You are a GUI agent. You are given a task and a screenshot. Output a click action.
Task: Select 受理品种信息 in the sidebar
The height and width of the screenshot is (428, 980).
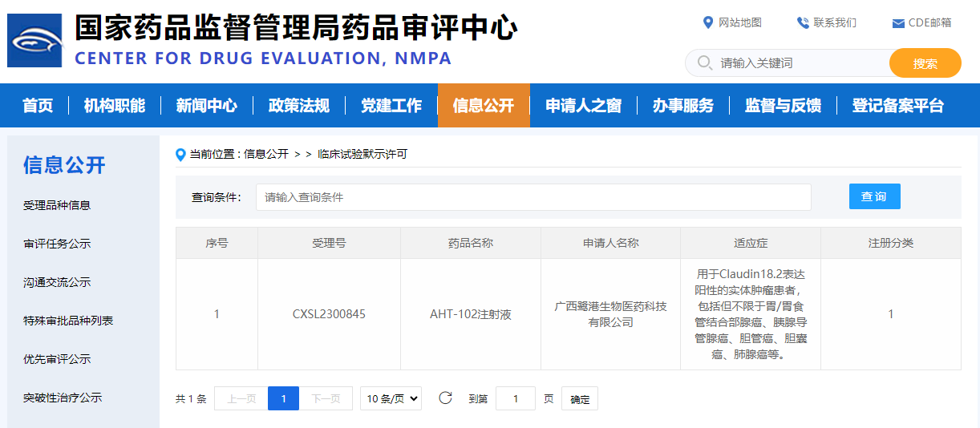point(57,205)
